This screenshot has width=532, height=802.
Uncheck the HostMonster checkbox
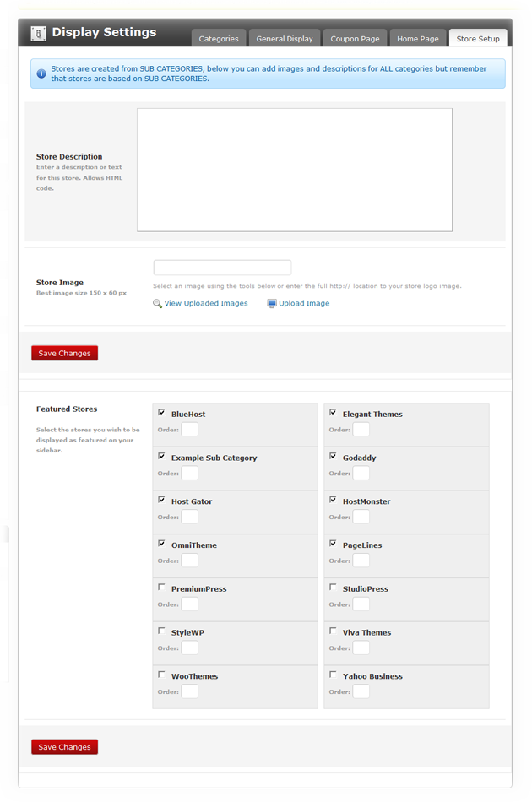[333, 500]
